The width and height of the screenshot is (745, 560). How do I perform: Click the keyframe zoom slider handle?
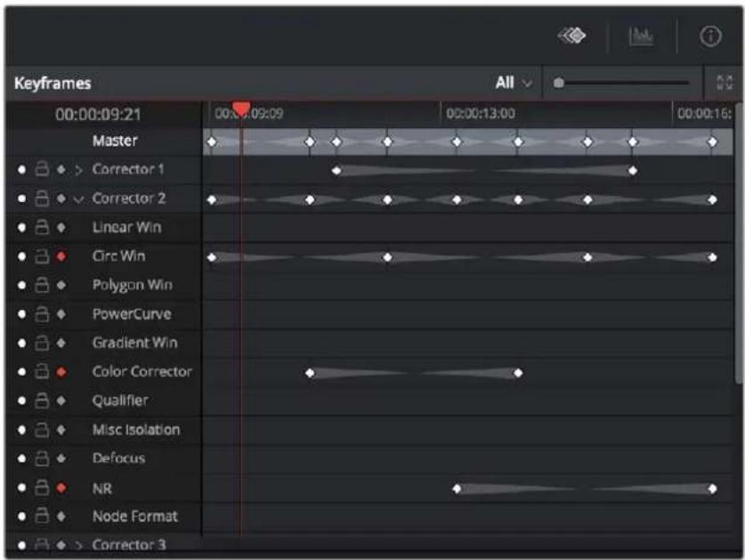point(559,83)
